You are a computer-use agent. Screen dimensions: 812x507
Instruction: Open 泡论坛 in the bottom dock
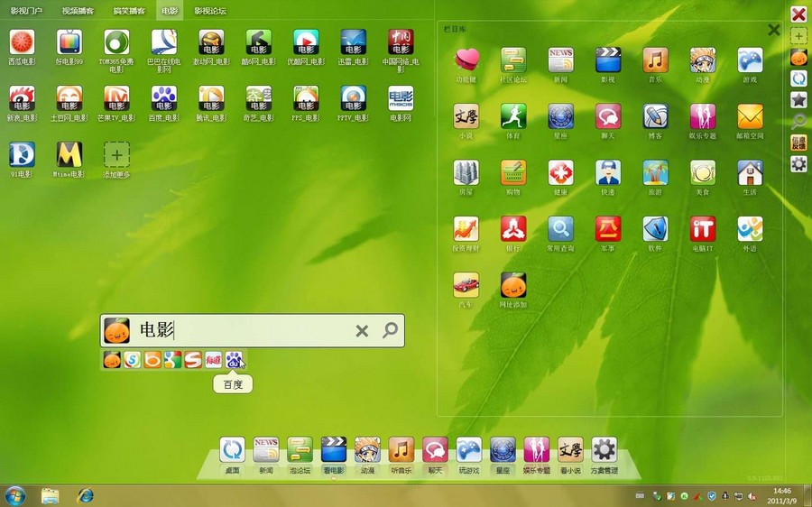pos(300,449)
